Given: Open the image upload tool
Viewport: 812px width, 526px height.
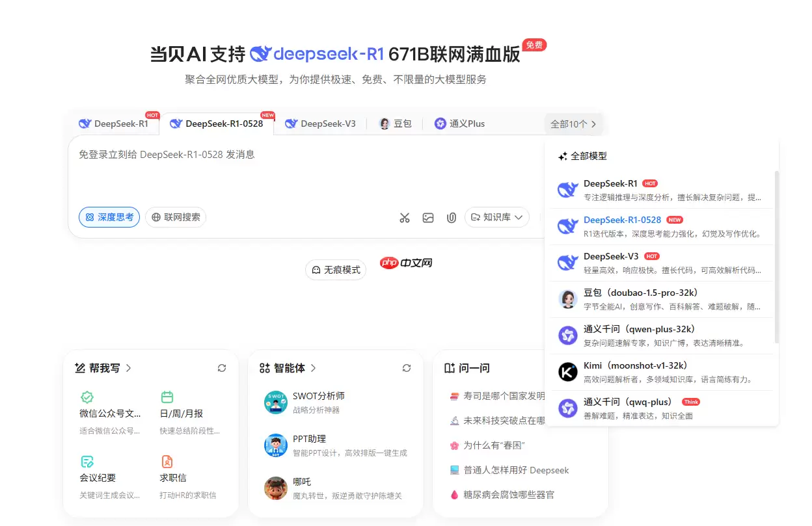Looking at the screenshot, I should tap(428, 217).
